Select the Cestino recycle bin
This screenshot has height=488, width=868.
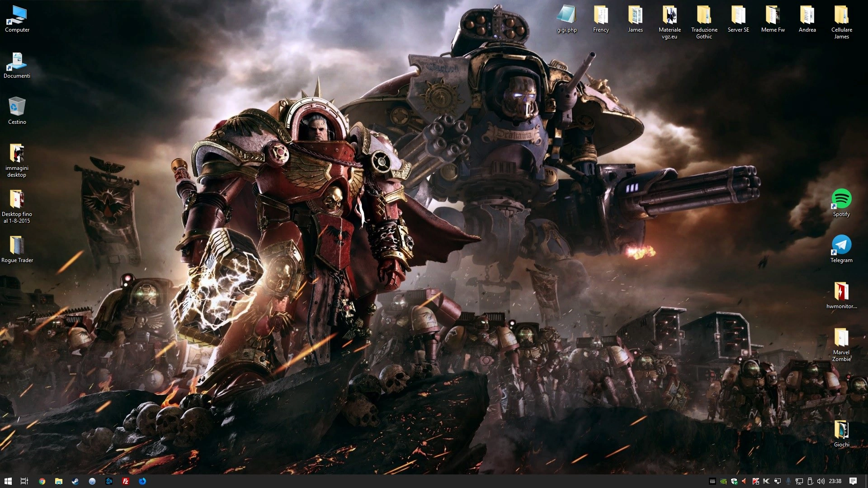pyautogui.click(x=17, y=111)
